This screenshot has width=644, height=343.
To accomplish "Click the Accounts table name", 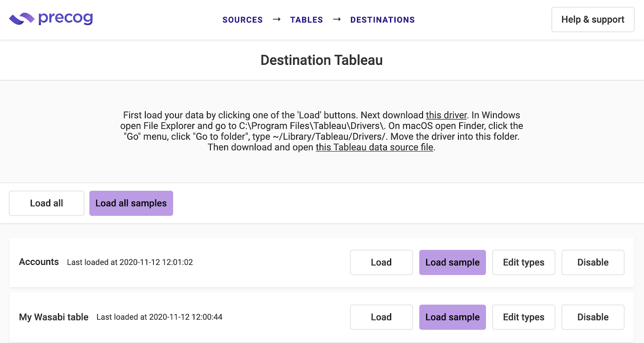I will pyautogui.click(x=39, y=262).
